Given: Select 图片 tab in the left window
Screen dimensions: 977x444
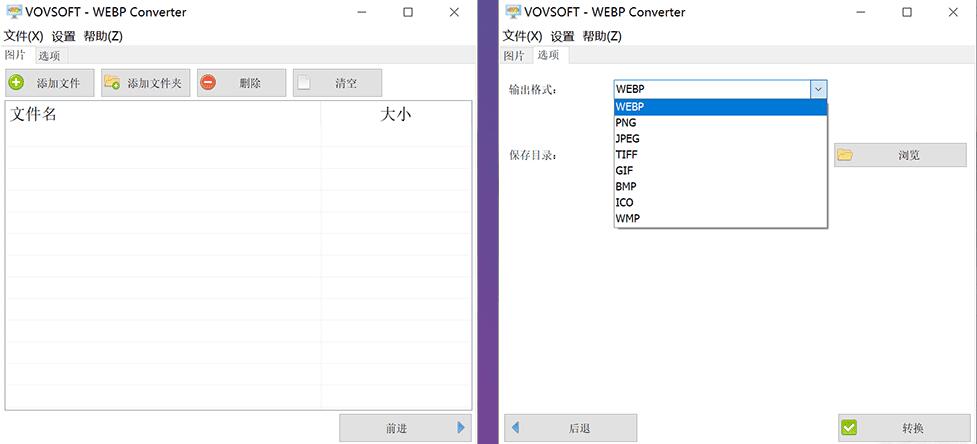Looking at the screenshot, I should (x=16, y=55).
